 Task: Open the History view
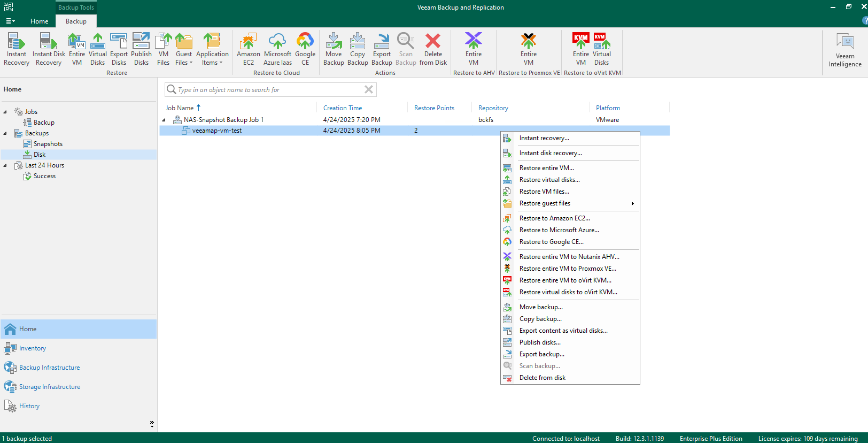[x=79, y=406]
